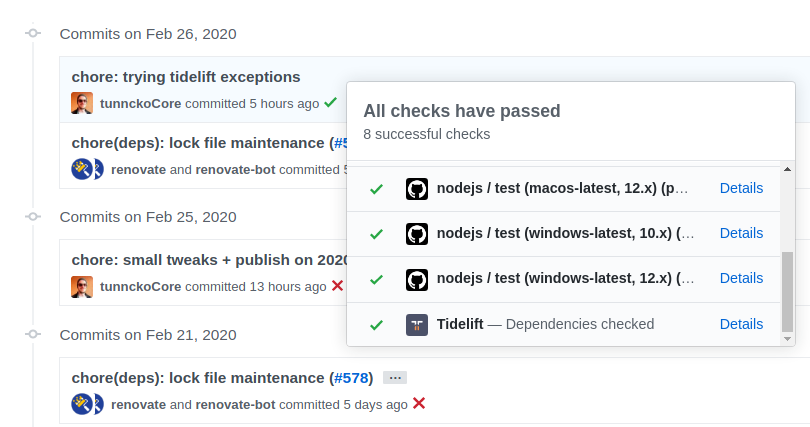Click GitHub icon for macos-latest 12.x check
Screen dimensions: 810x427
coord(417,189)
